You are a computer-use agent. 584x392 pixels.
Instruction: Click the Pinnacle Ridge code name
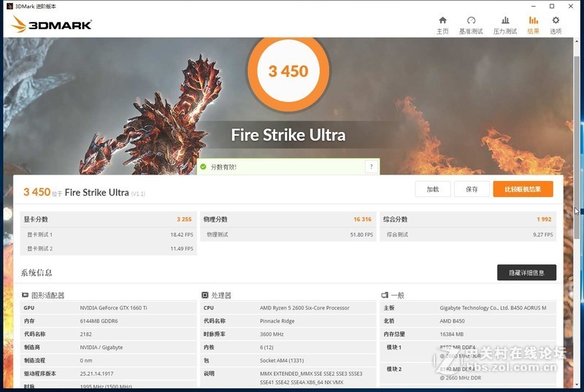pyautogui.click(x=277, y=321)
